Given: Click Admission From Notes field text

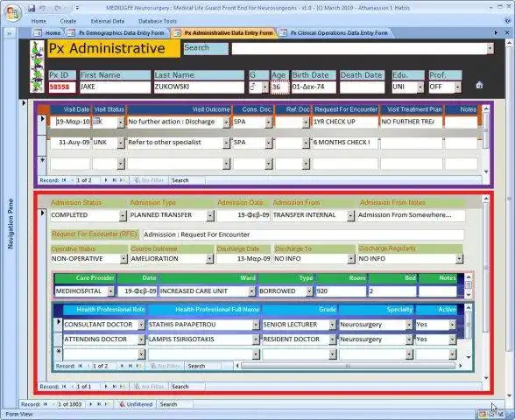Looking at the screenshot, I should (x=411, y=215).
